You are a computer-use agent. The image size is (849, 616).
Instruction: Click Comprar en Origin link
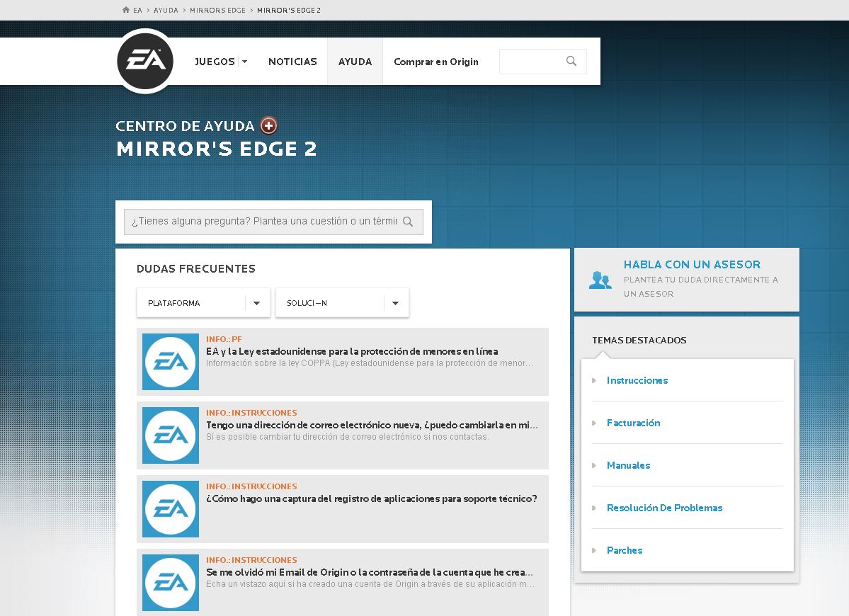point(436,62)
